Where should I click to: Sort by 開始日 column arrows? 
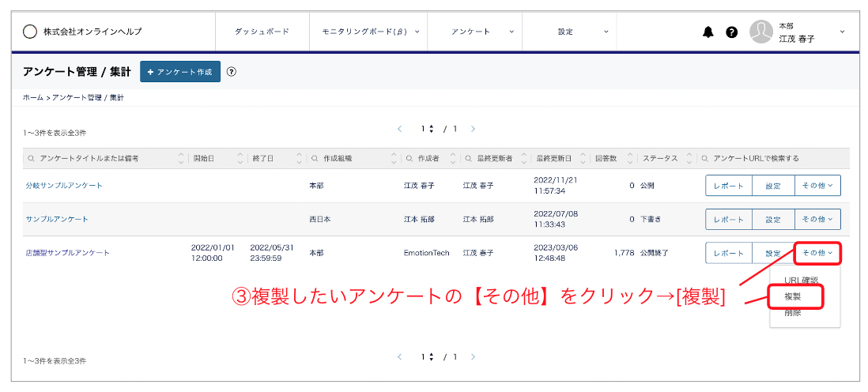click(240, 158)
